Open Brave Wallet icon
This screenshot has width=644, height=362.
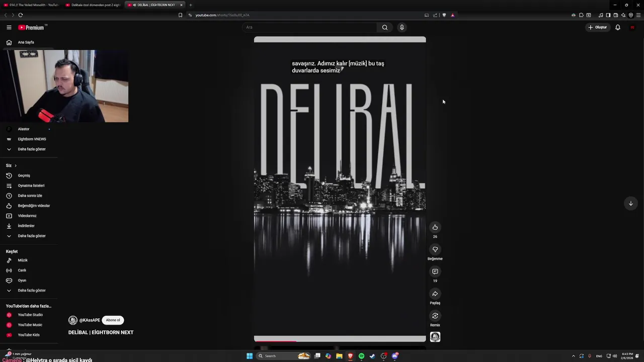(615, 15)
